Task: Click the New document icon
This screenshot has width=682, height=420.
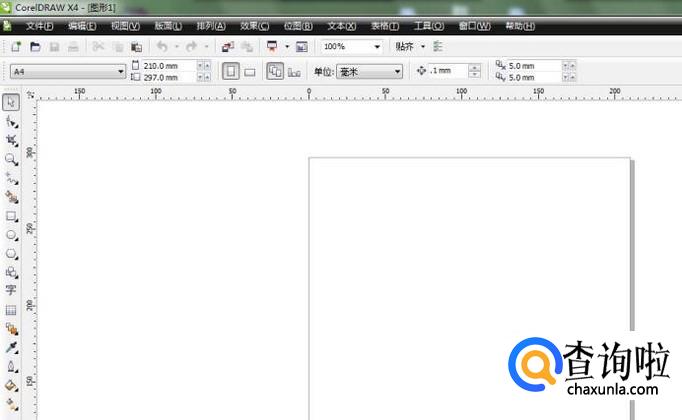Action: [16, 47]
